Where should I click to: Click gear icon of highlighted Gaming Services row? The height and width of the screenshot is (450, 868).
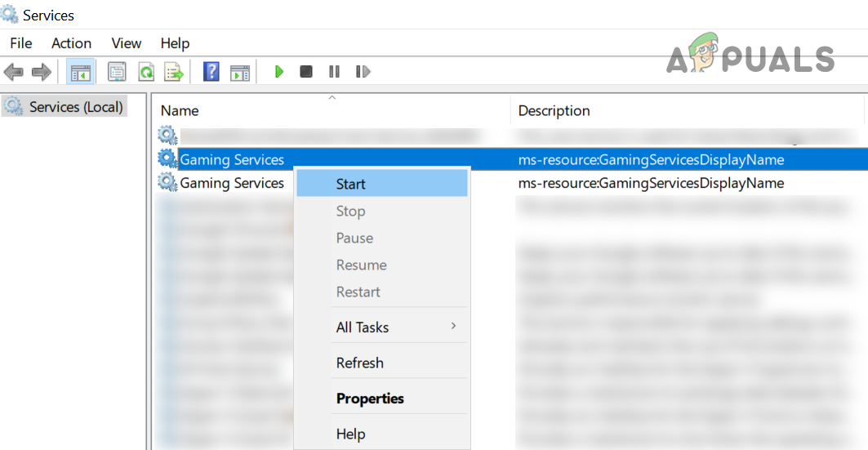(x=167, y=159)
